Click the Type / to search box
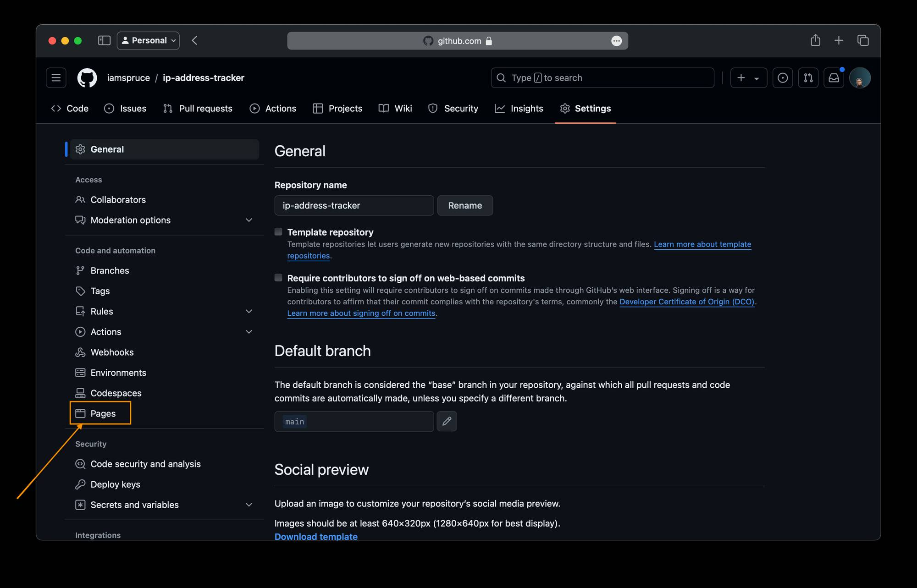This screenshot has height=588, width=917. tap(602, 78)
